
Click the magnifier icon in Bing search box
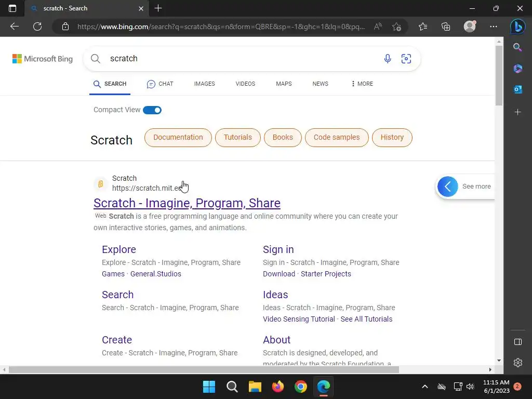[x=96, y=59]
